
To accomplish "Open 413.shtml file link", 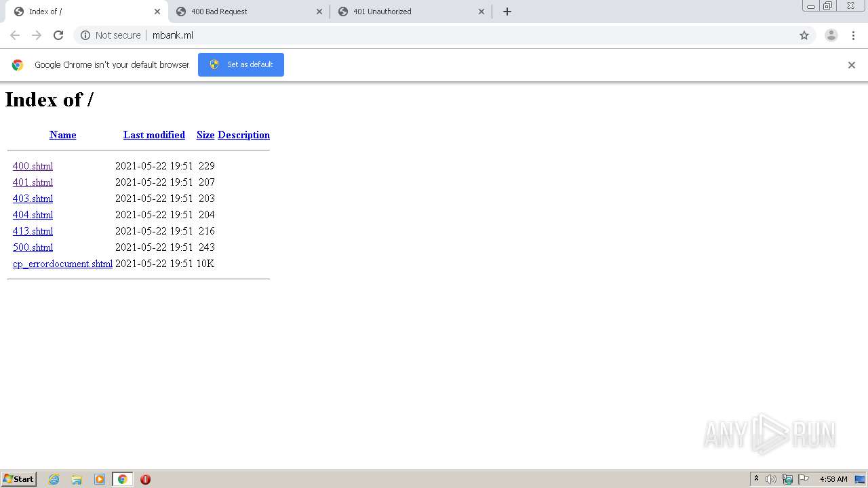I will coord(33,231).
